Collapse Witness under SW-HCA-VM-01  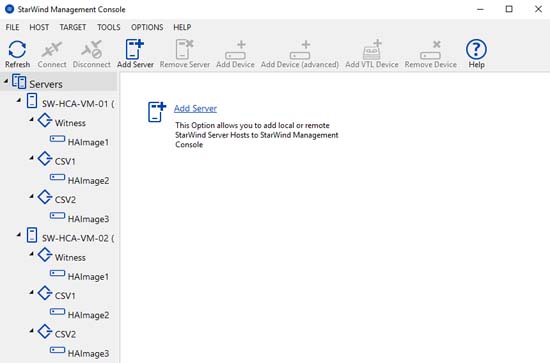click(x=32, y=120)
